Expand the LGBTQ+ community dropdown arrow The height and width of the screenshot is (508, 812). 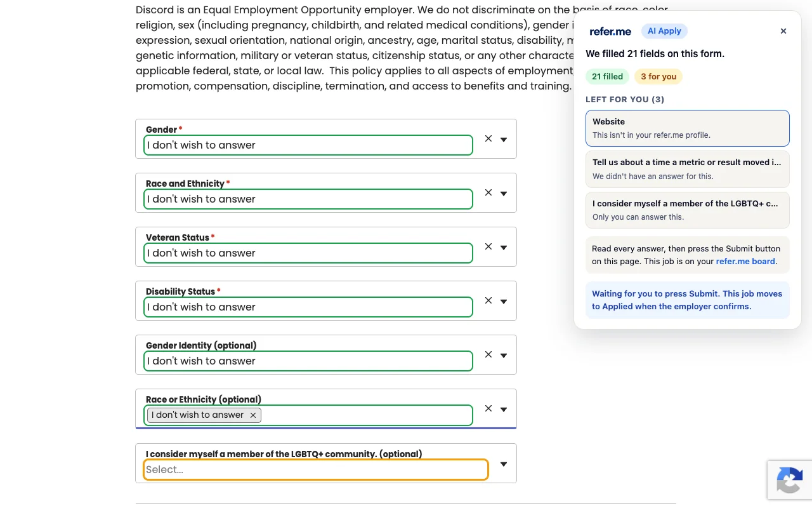pos(504,464)
